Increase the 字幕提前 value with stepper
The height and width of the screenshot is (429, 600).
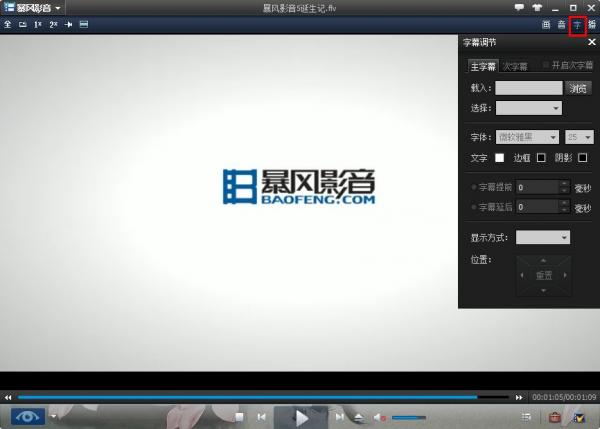coord(564,184)
